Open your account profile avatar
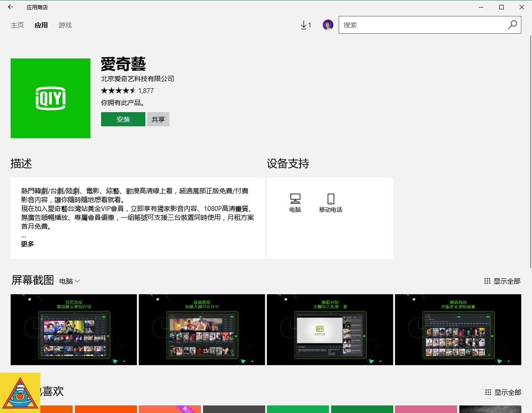Viewport: 532px width, 413px height. tap(328, 25)
